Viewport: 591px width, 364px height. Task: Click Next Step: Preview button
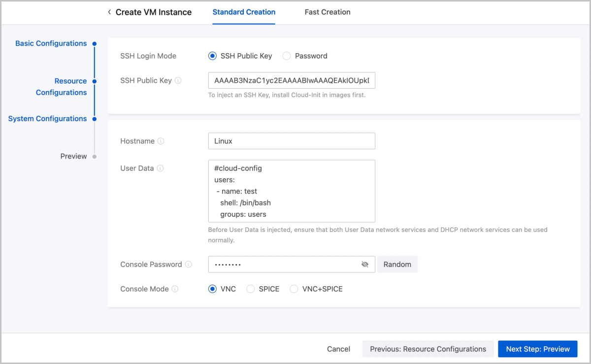pos(538,349)
